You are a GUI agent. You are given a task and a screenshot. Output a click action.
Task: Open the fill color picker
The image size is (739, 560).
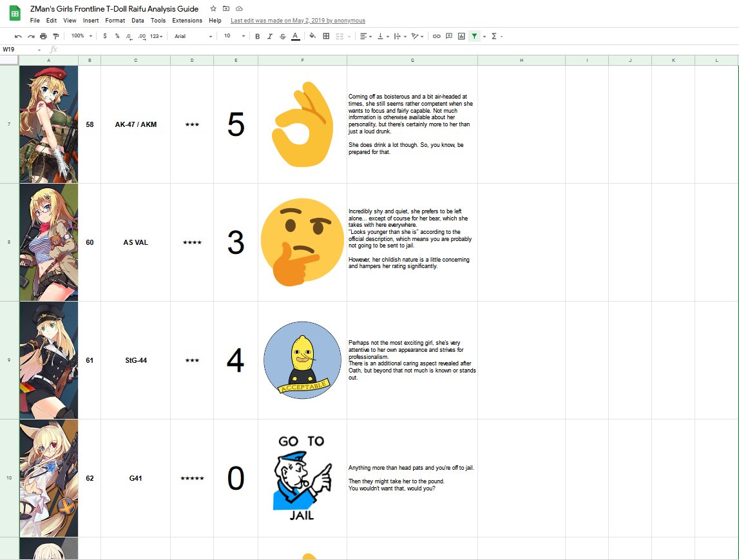click(x=312, y=36)
